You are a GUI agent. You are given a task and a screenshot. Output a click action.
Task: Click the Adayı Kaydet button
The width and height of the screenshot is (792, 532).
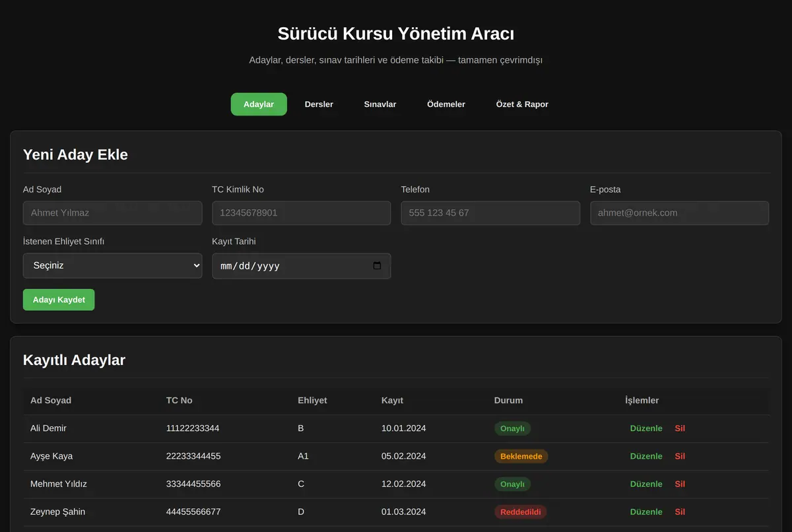click(59, 300)
